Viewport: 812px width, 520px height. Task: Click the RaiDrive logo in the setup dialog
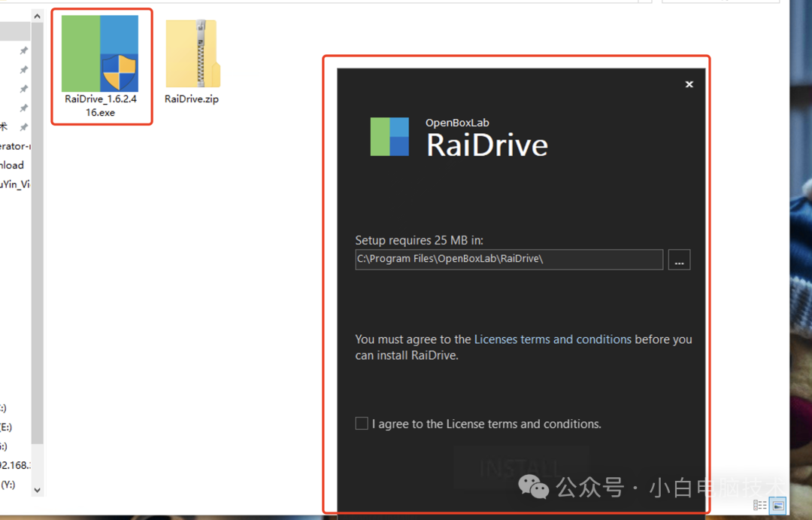point(389,137)
